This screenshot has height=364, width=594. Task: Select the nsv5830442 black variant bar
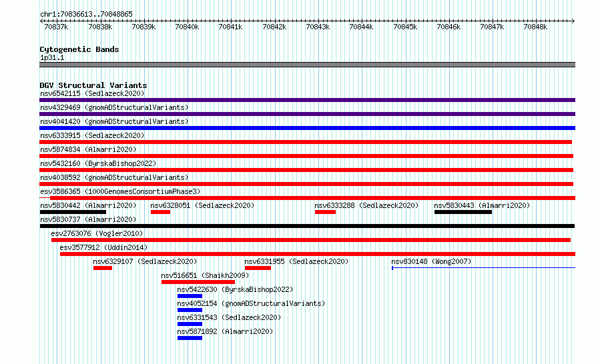point(73,212)
